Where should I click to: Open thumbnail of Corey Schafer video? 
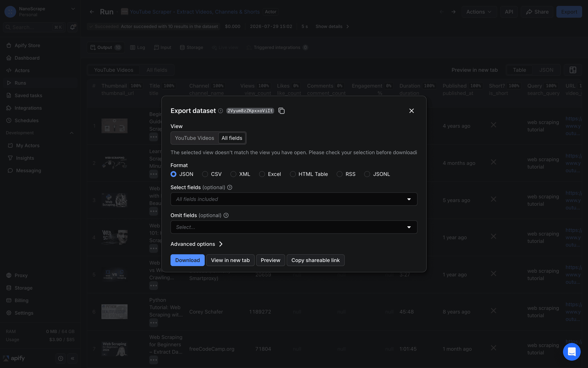click(x=114, y=312)
